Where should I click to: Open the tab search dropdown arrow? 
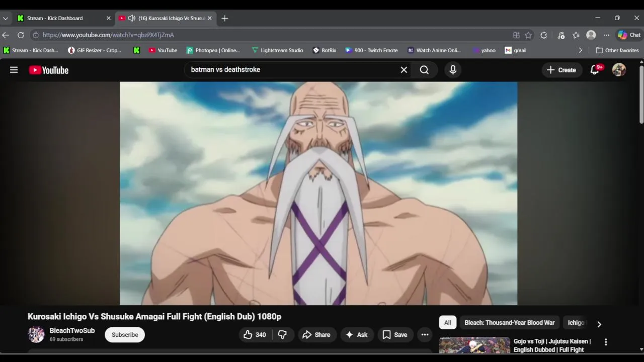pyautogui.click(x=6, y=18)
